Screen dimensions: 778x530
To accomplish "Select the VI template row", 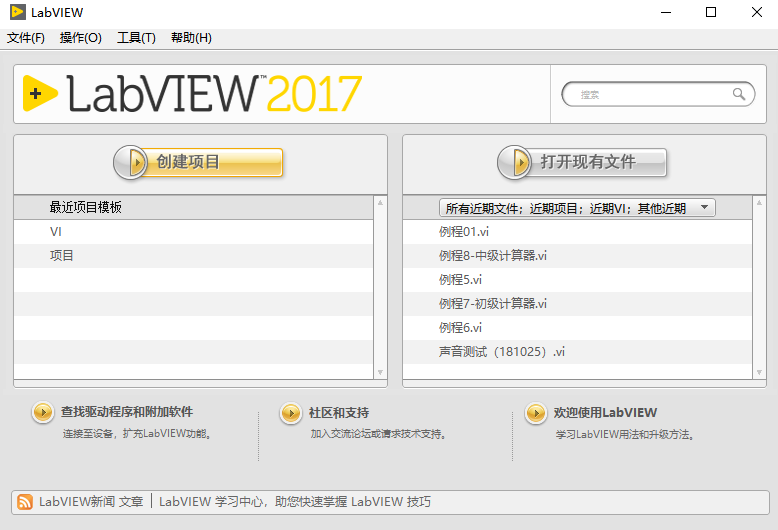I will click(194, 232).
